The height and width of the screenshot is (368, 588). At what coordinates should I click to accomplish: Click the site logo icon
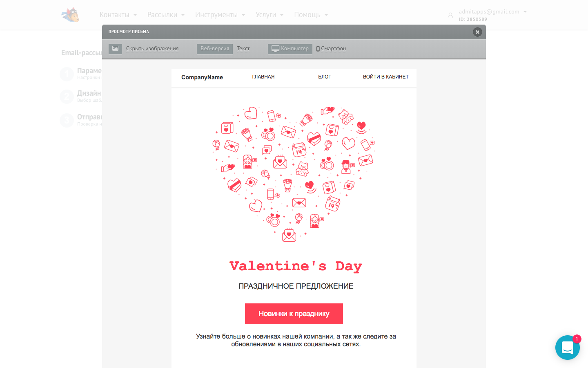[70, 15]
